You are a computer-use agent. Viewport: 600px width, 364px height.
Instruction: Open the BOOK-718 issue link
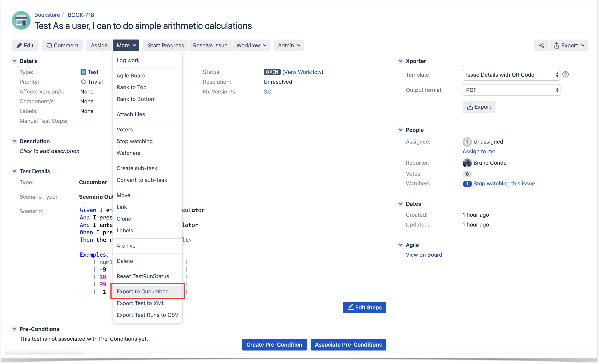click(x=81, y=15)
